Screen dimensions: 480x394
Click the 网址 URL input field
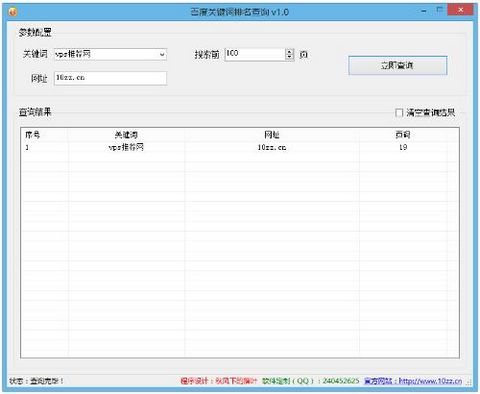110,78
